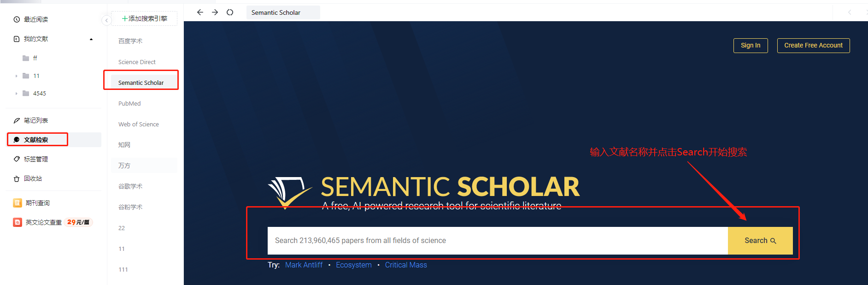Viewport: 868px width, 285px height.
Task: Expand the folder named 4545
Action: 16,94
